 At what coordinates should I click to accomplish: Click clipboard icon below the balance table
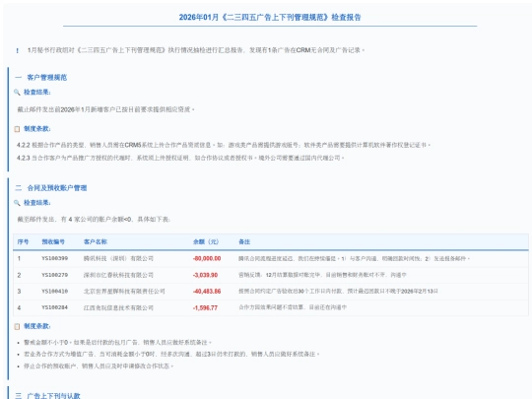(17, 326)
